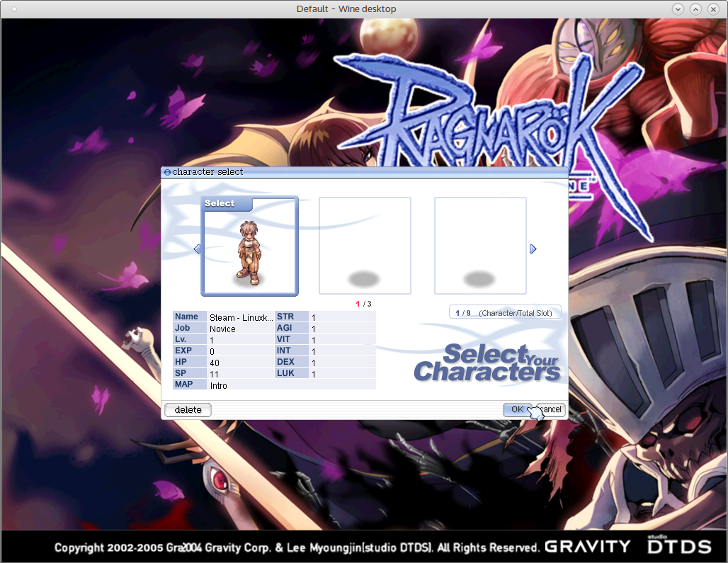Click the delete button
728x563 pixels.
tap(188, 410)
